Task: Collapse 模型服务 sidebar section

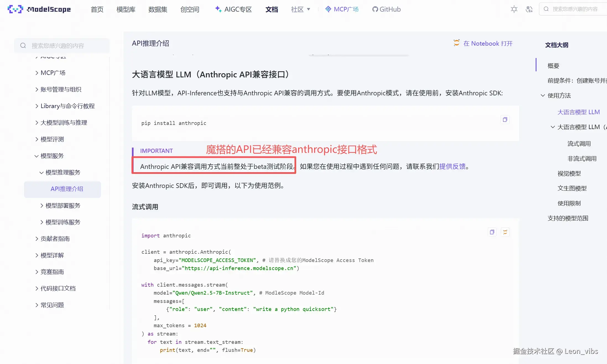Action: 49,156
